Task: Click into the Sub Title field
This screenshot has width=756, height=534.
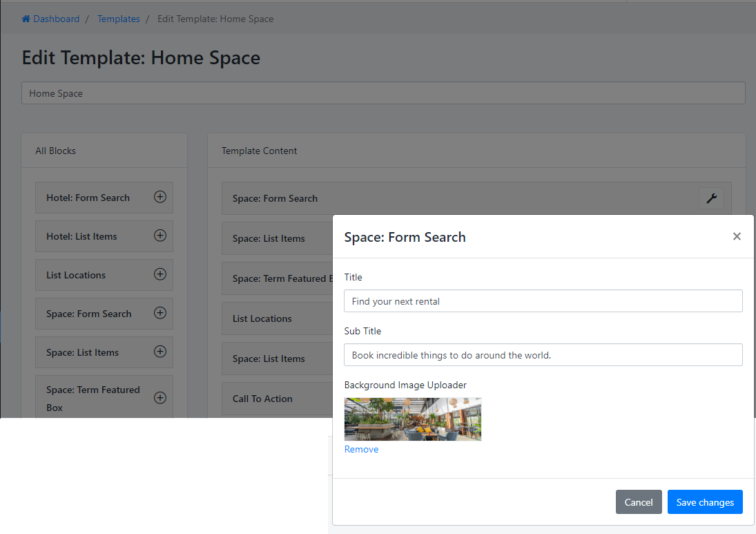Action: [x=543, y=355]
